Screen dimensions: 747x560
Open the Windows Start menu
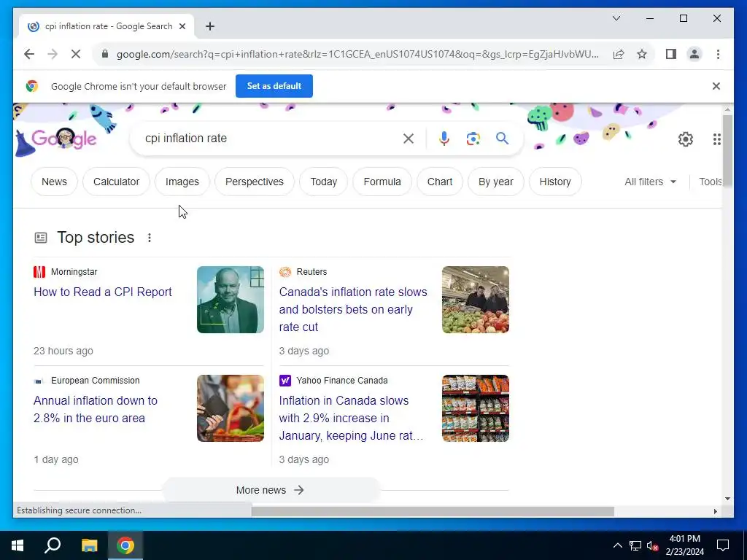(x=18, y=545)
